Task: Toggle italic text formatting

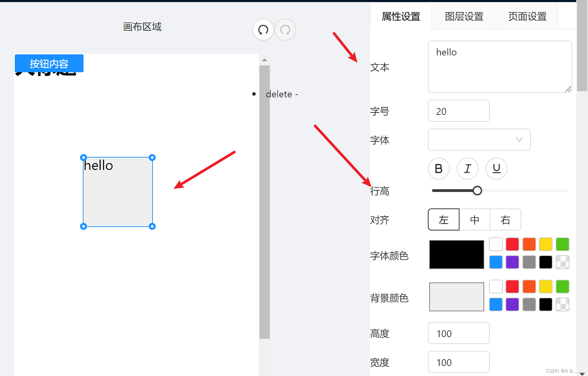Action: 468,169
